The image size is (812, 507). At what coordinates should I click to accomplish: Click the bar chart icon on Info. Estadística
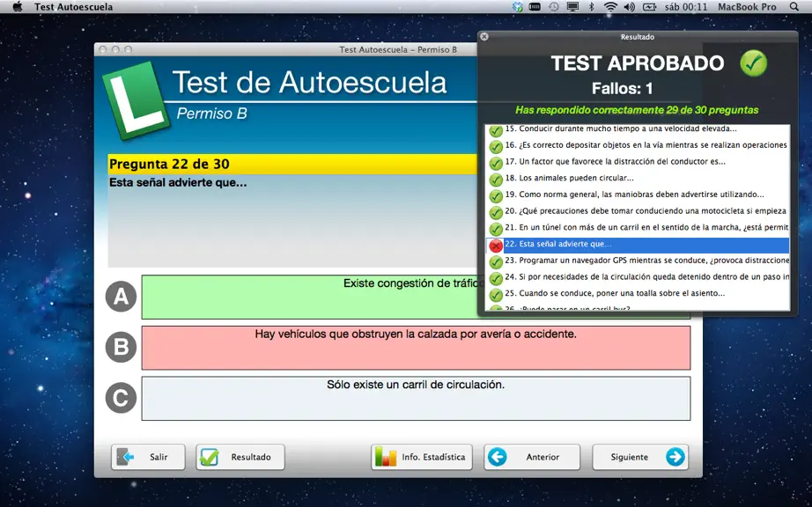coord(385,456)
